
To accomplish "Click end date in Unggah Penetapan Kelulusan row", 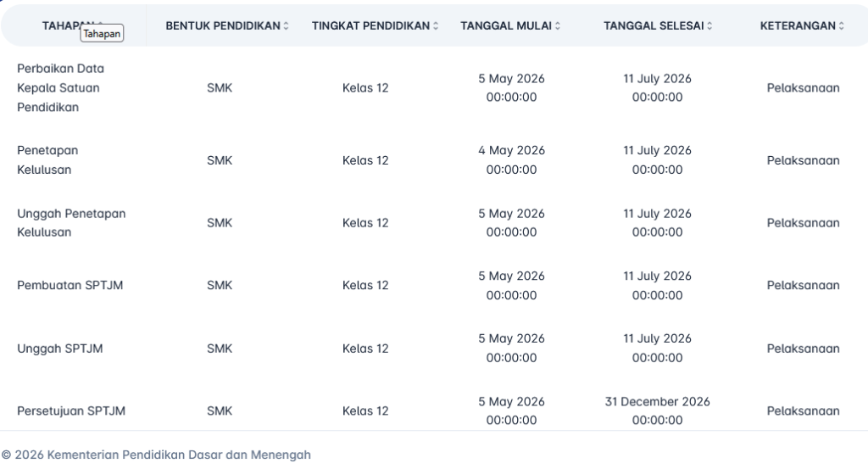I will click(657, 222).
